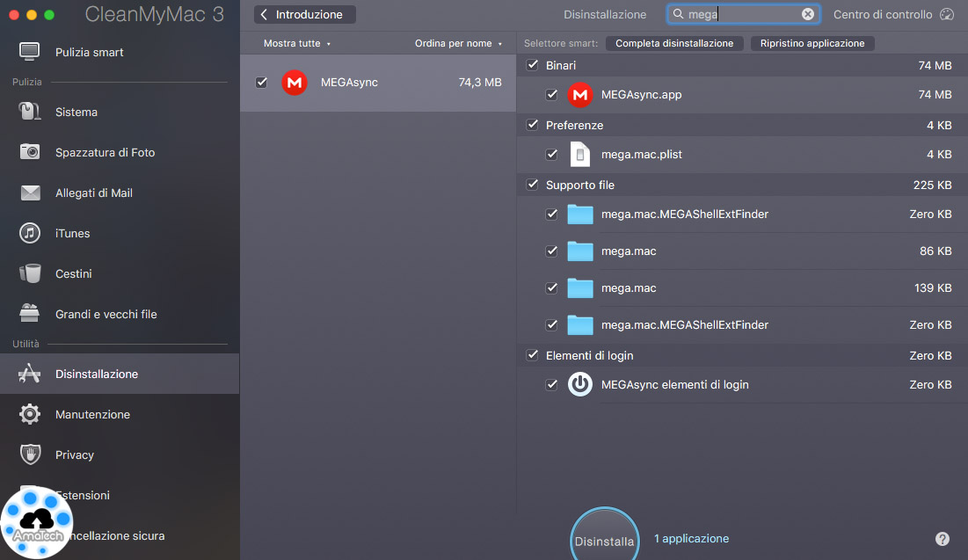Image resolution: width=968 pixels, height=560 pixels.
Task: Open the Allegati di Mail envelope icon
Action: [30, 193]
